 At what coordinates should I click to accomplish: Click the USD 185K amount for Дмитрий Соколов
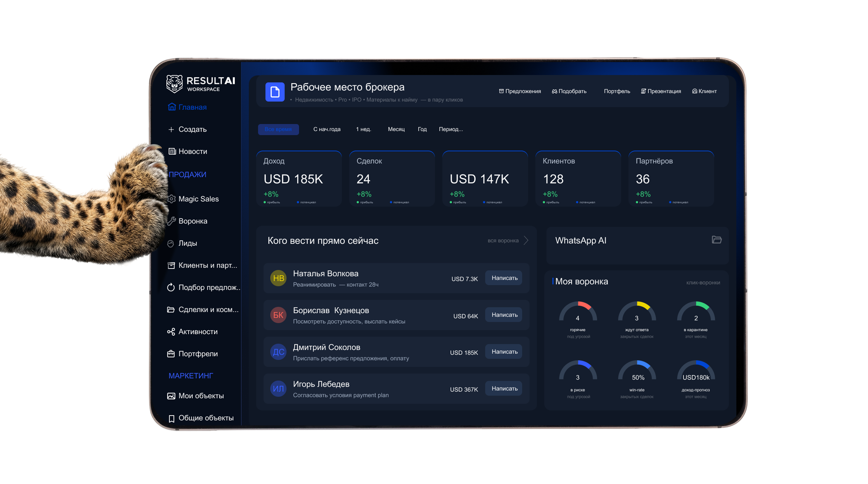(x=464, y=353)
